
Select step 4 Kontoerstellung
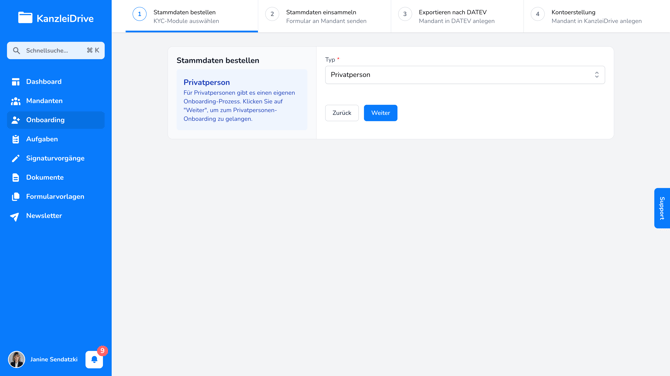[597, 16]
